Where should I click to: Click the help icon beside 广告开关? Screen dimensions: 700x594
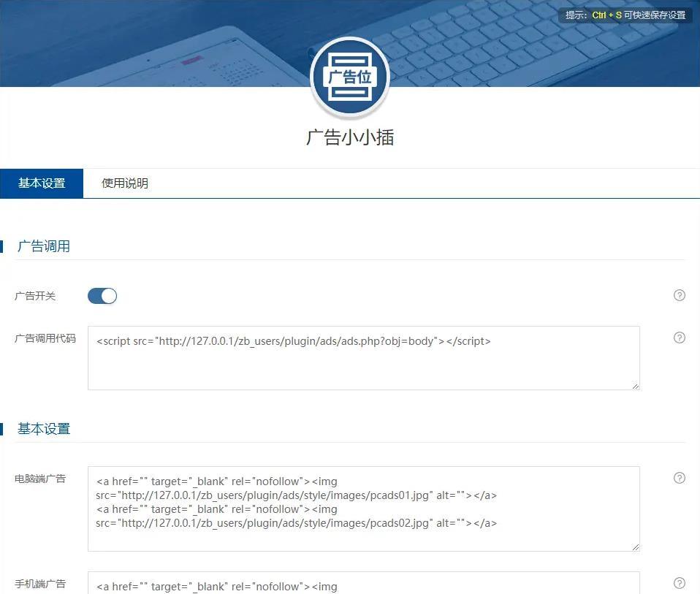click(680, 295)
